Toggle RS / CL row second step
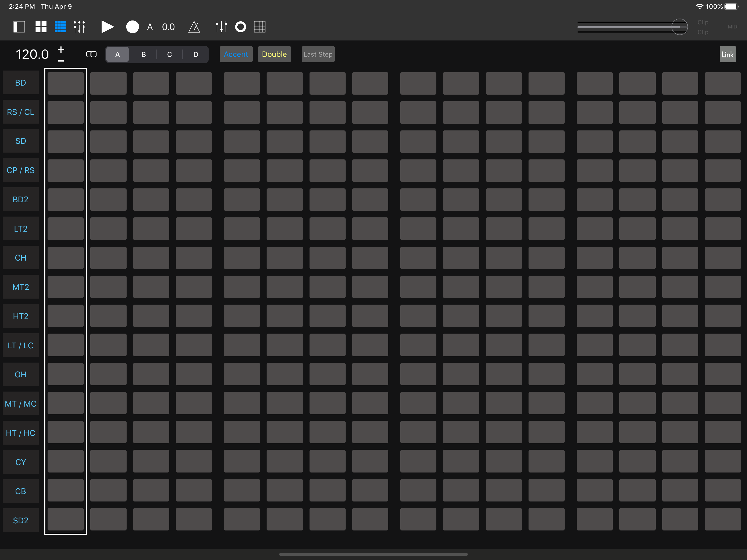Screen dimensions: 747x560 tap(108, 112)
